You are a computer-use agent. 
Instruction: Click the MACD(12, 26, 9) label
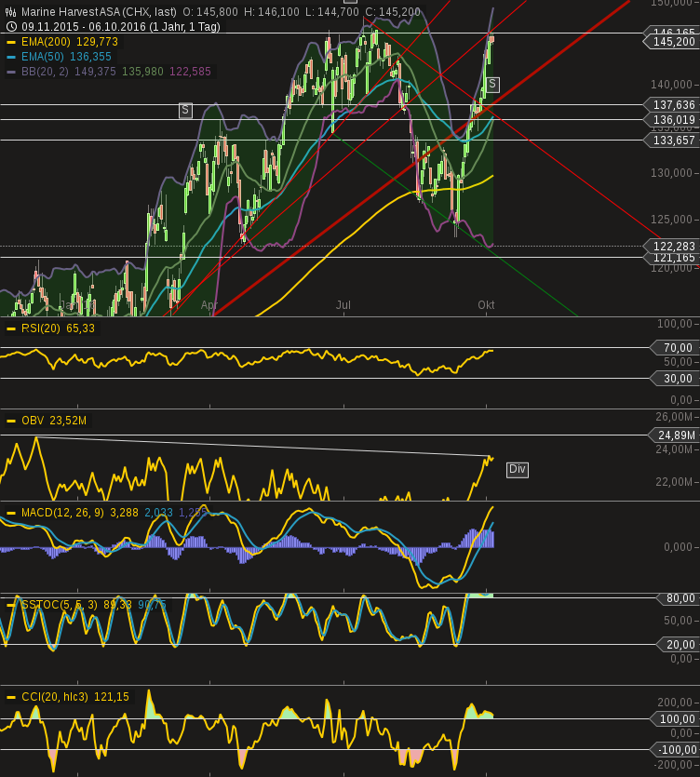pyautogui.click(x=62, y=513)
